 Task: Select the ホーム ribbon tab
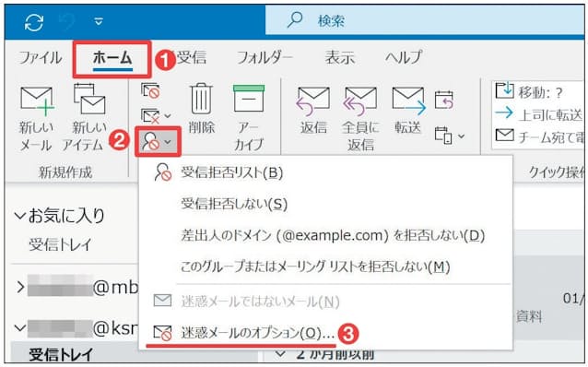click(x=112, y=58)
